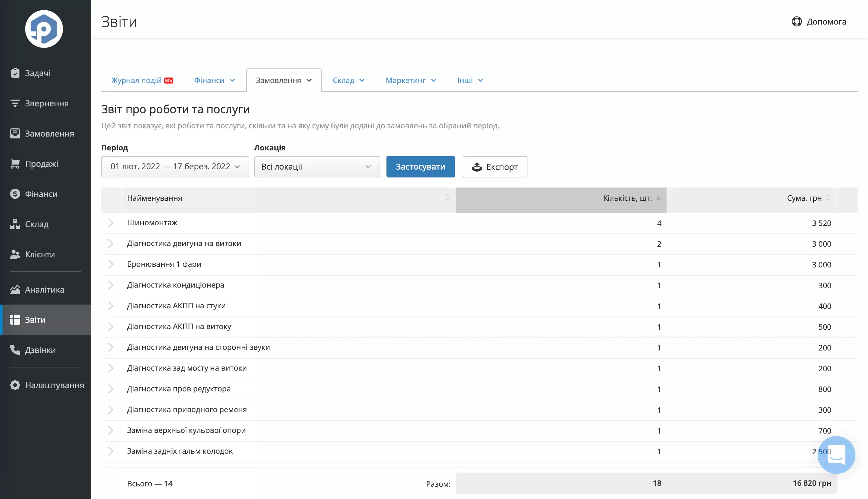Click the Склад boxes icon in sidebar
Screen dimensions: 868x499
(x=15, y=224)
